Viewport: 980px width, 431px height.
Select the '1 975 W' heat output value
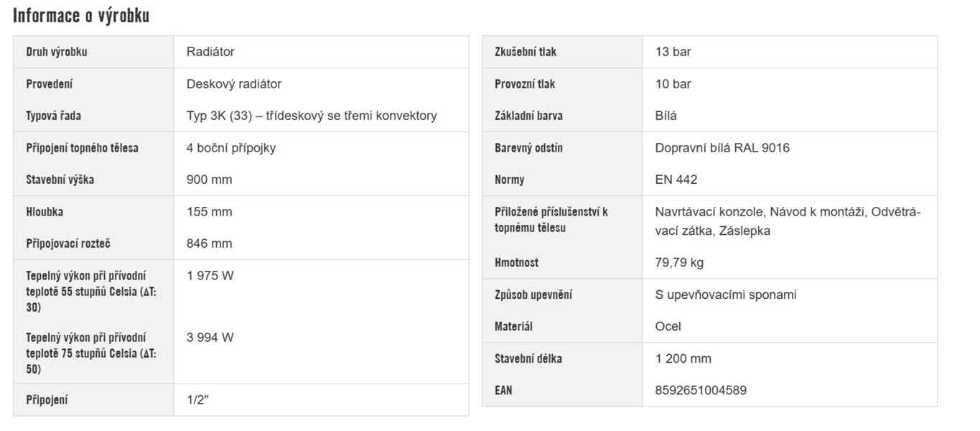[210, 276]
